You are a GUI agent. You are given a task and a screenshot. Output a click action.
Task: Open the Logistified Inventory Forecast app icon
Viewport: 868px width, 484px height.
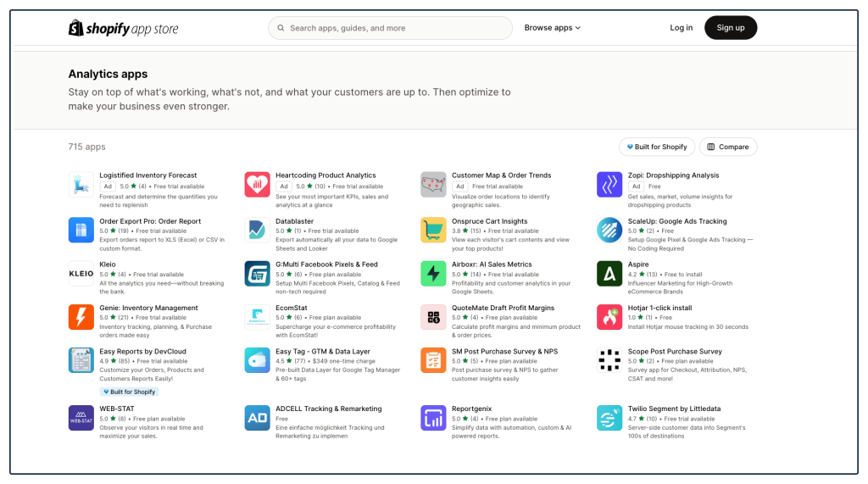pos(81,185)
